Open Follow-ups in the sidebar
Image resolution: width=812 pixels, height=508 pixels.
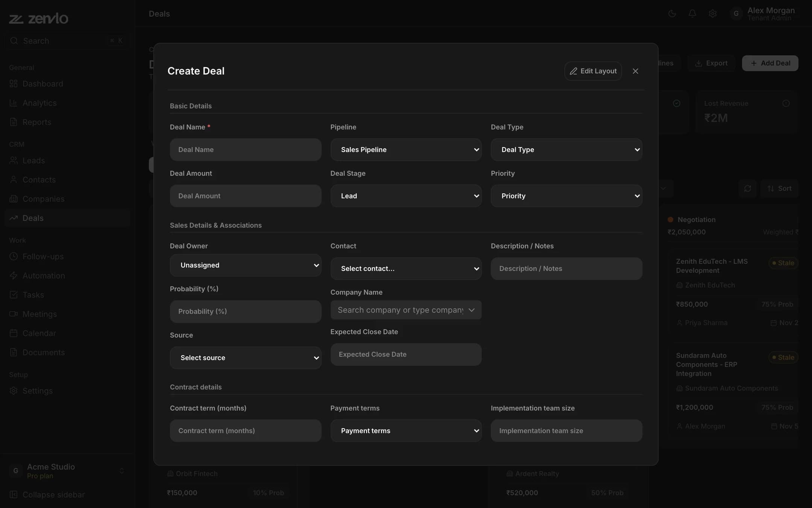point(68,257)
